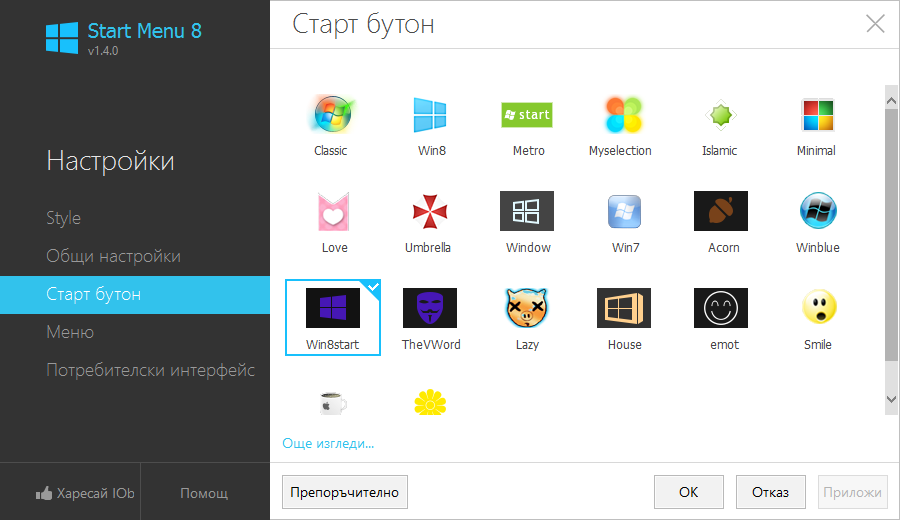Pick the yellow flower start icon

pyautogui.click(x=430, y=402)
